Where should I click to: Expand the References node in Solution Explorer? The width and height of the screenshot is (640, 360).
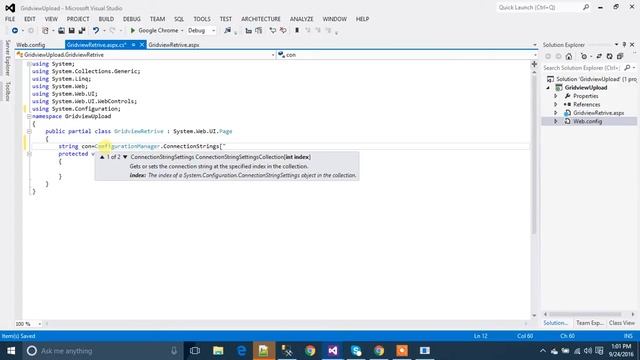click(x=556, y=104)
